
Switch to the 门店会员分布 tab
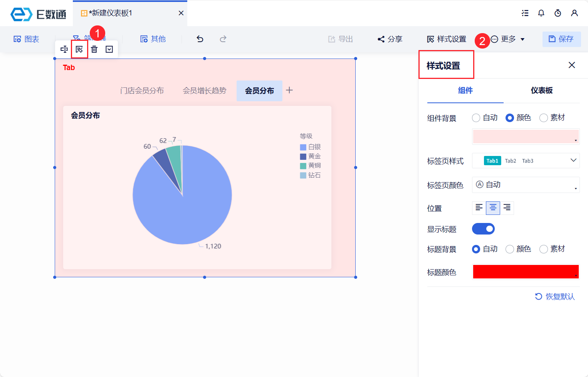142,90
